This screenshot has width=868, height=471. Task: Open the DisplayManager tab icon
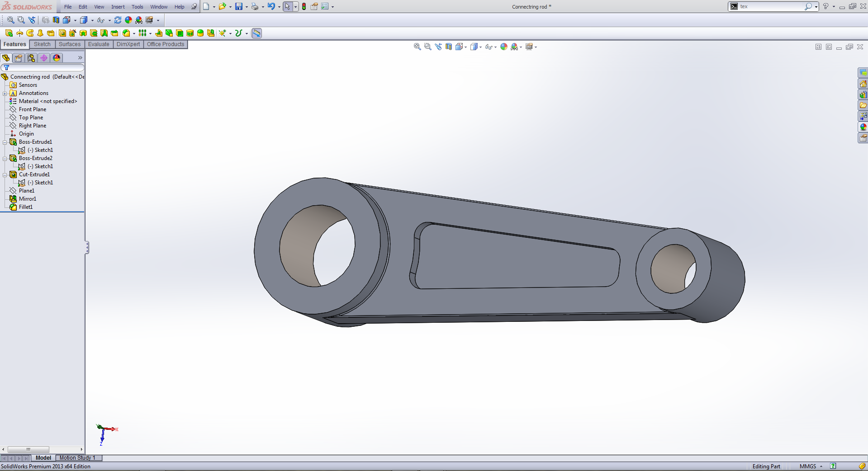[57, 58]
